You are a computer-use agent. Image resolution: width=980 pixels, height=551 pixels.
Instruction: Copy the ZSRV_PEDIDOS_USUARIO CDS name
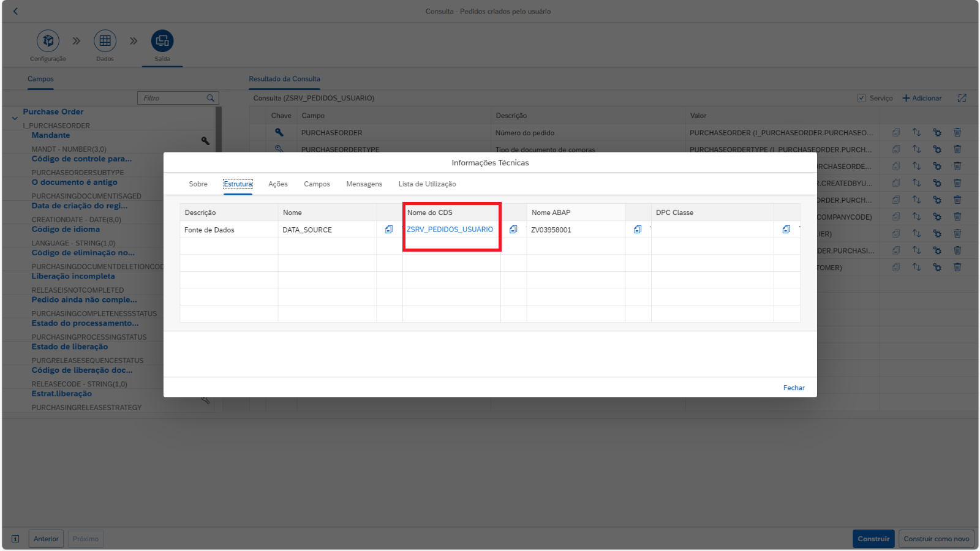pos(513,230)
